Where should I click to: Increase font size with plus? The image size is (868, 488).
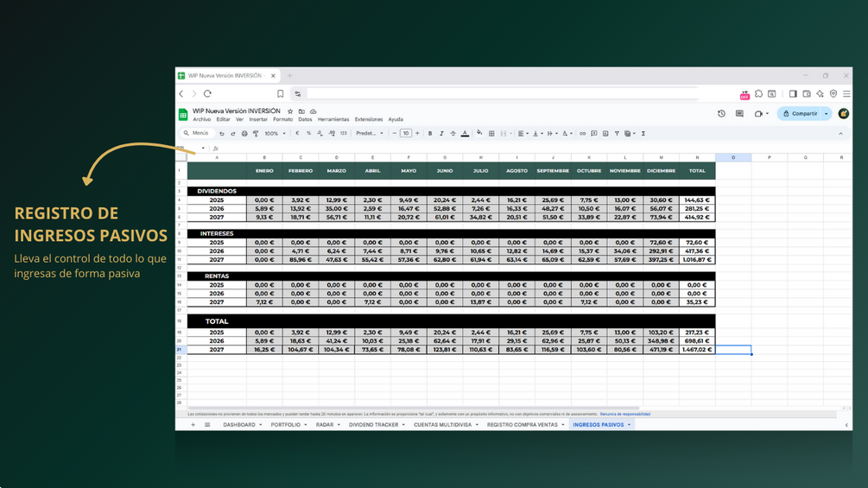pyautogui.click(x=417, y=133)
